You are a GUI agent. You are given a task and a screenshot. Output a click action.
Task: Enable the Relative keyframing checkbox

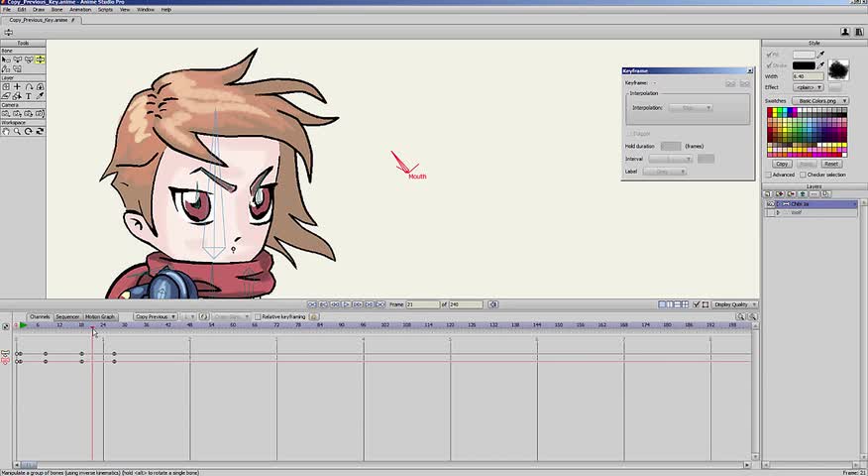pos(258,316)
